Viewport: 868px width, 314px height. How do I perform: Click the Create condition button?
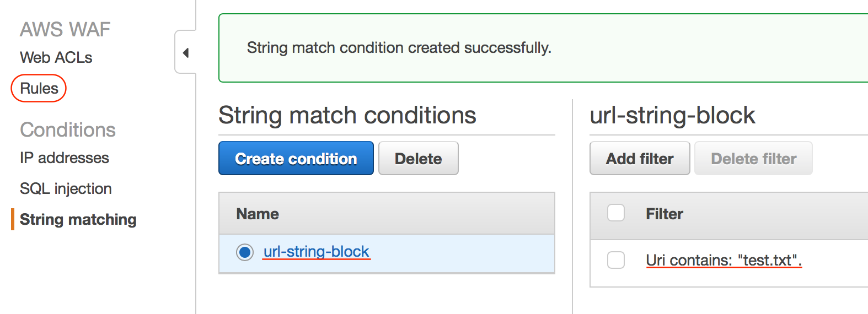click(x=296, y=159)
